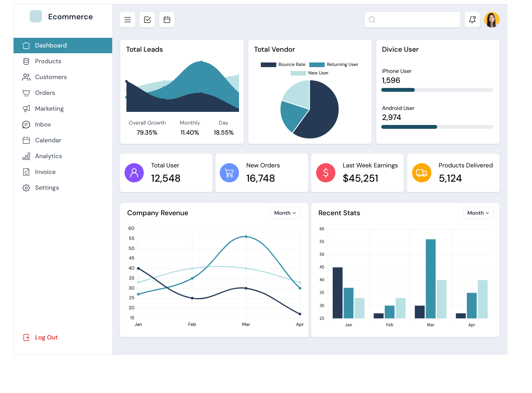Click the purple Total User icon

pos(134,173)
